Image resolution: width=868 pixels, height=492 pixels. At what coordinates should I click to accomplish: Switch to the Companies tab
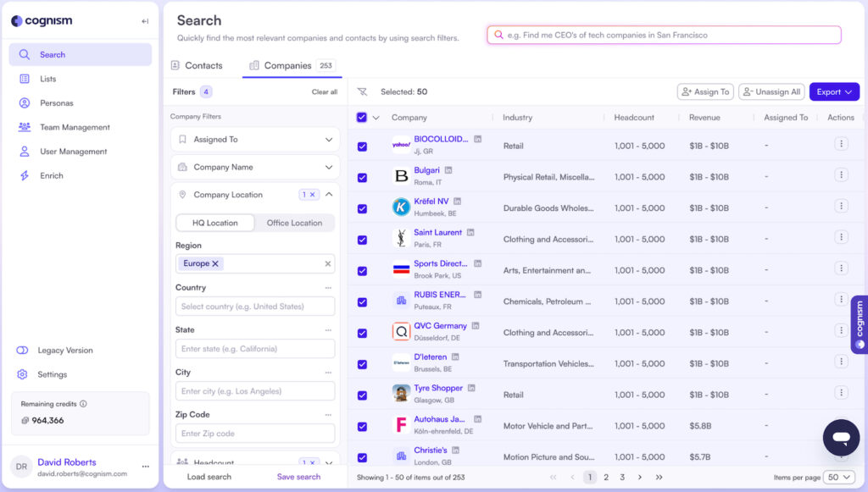coord(292,65)
